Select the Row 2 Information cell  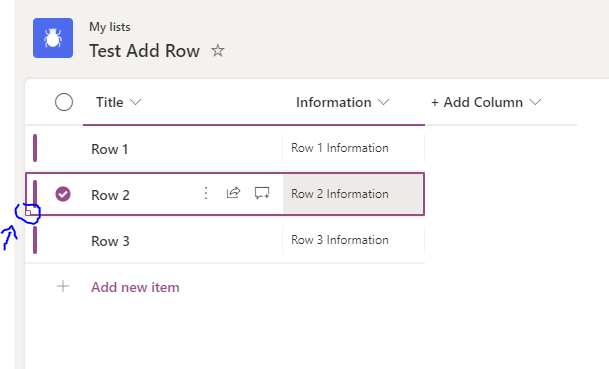353,194
